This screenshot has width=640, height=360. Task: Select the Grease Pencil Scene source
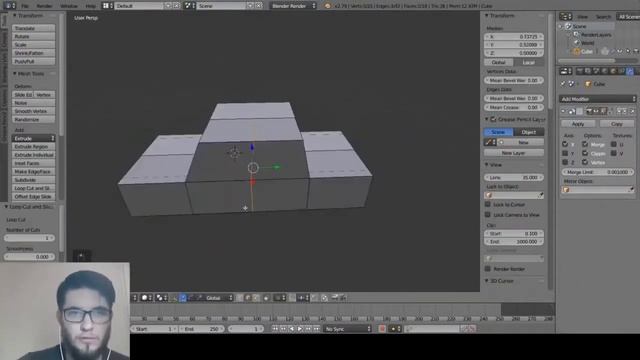click(x=499, y=132)
